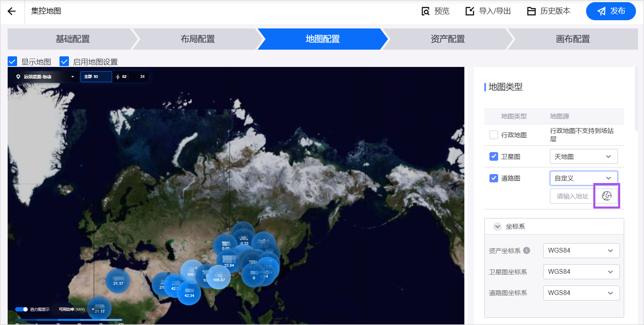
Task: Toggle the 热力图显示 heatmap switch
Action: (x=21, y=310)
